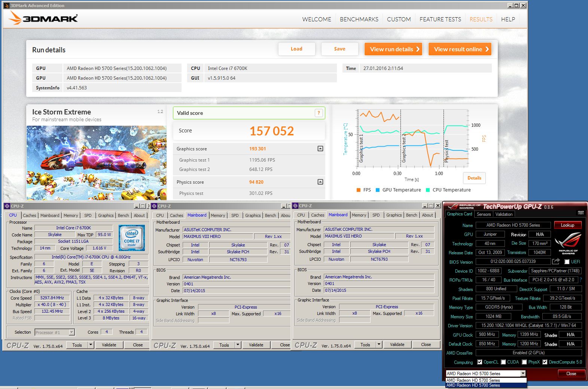Open Tools dropdown arrow in second CPU-Z window

[238, 345]
